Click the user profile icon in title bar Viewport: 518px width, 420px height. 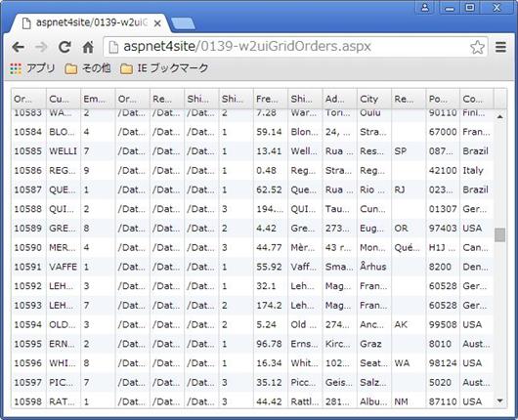tap(425, 7)
